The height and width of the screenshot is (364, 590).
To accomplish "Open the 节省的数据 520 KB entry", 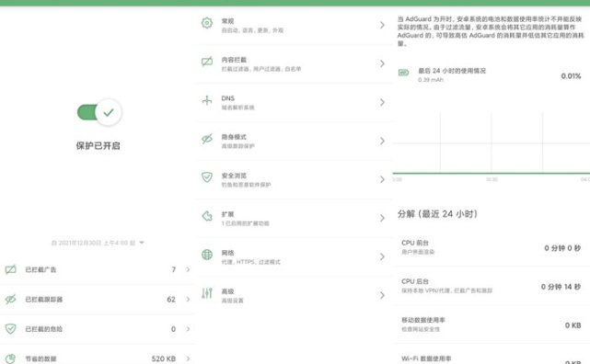I will tap(97, 358).
